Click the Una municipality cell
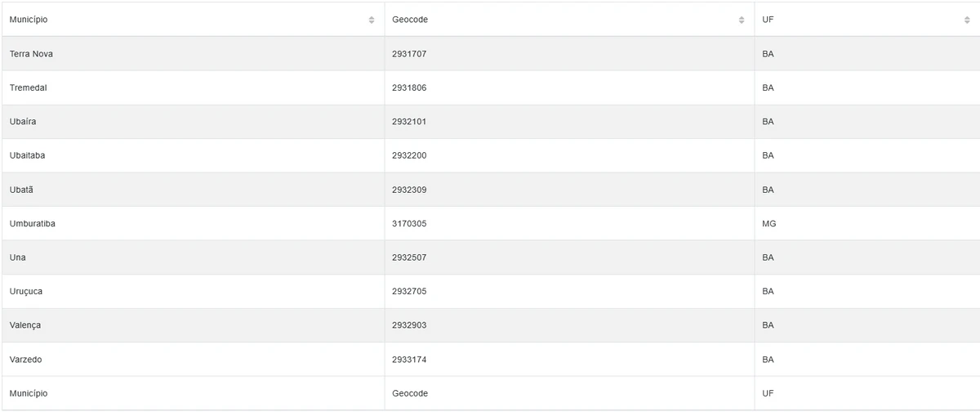This screenshot has height=412, width=980. tap(18, 257)
